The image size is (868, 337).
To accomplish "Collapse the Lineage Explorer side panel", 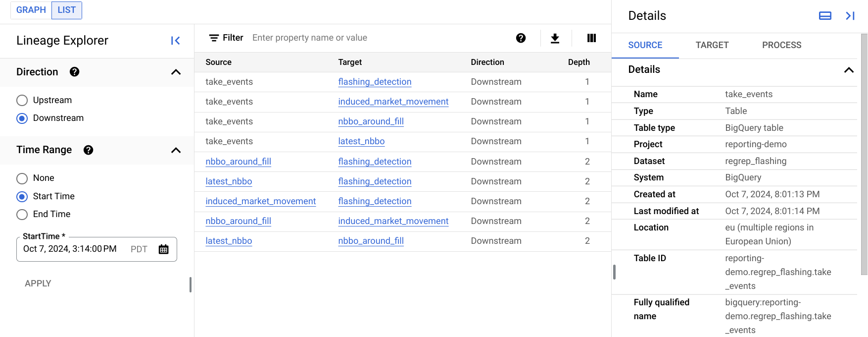I will click(175, 41).
